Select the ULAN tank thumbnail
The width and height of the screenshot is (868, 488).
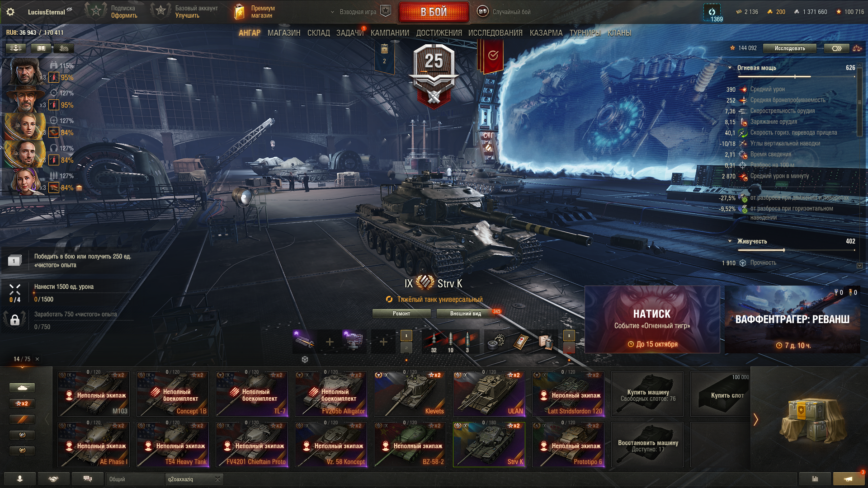tap(489, 394)
